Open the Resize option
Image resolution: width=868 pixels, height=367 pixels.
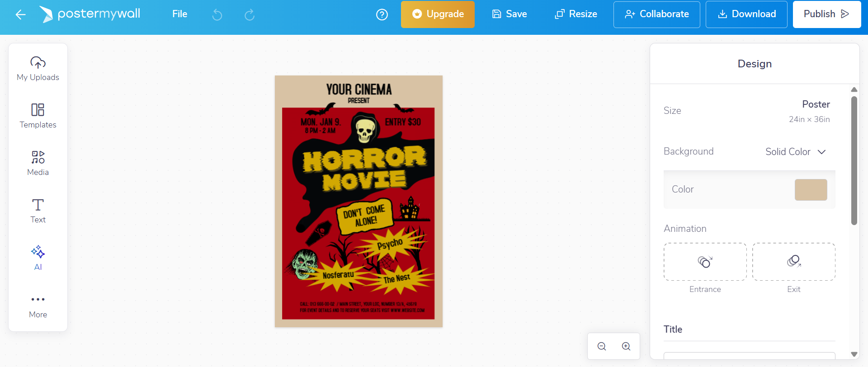point(576,14)
